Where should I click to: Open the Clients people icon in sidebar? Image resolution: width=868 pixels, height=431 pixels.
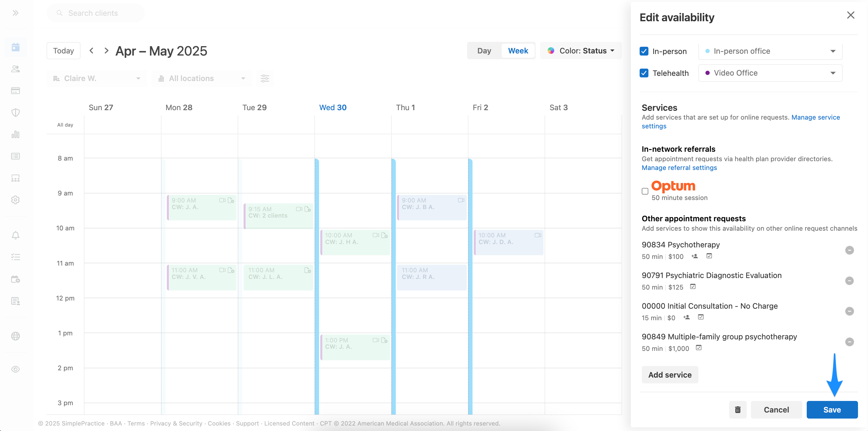click(15, 69)
